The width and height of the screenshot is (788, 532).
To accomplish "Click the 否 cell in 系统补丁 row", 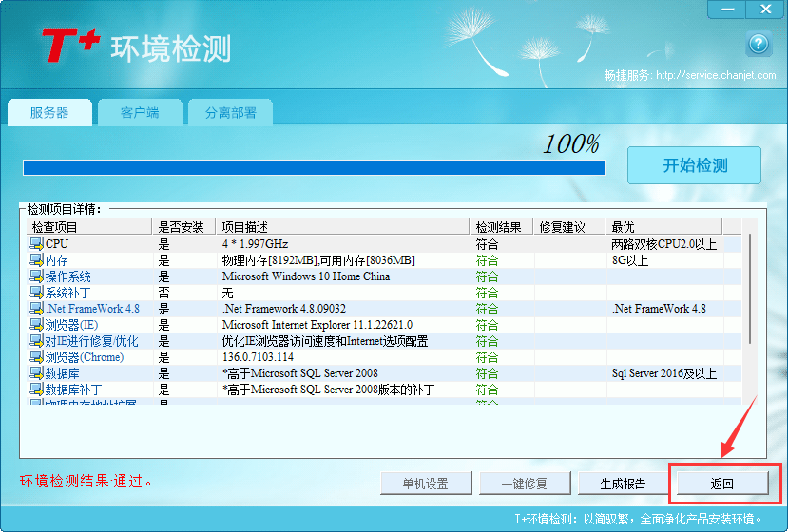I will pos(164,293).
